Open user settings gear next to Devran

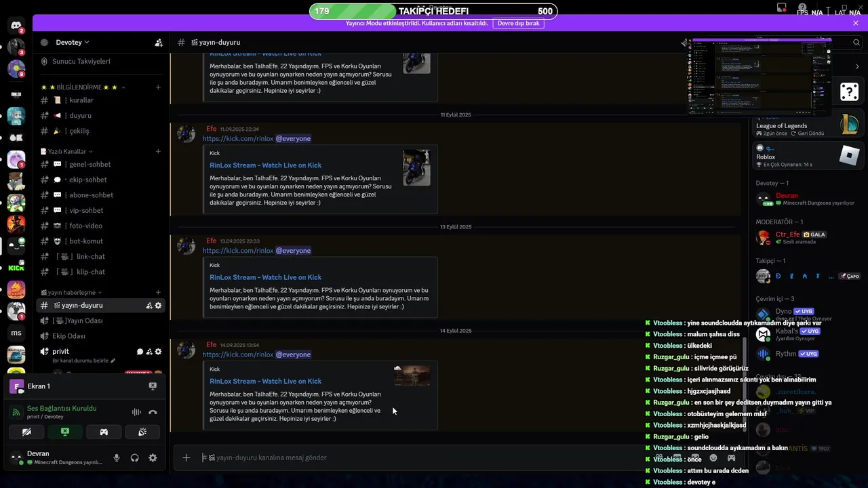point(153,457)
